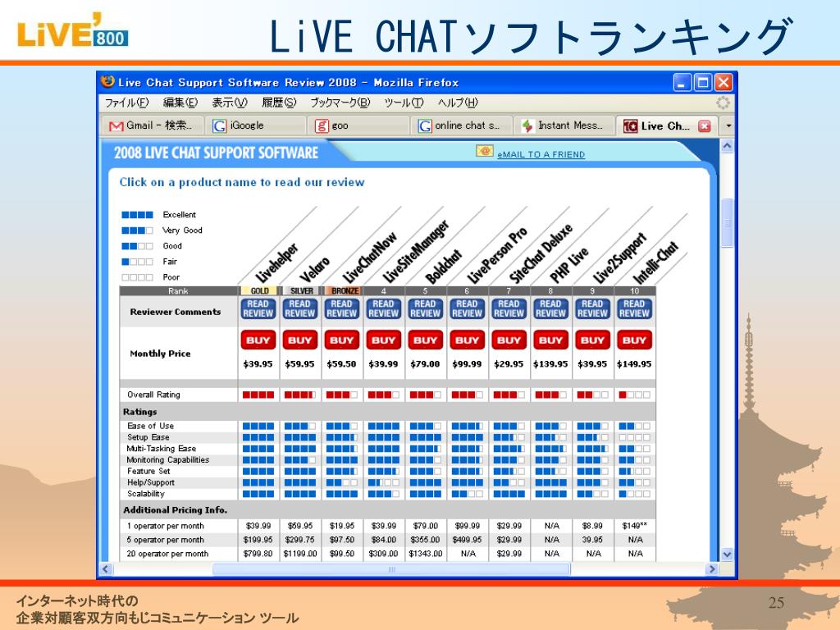Close the Live Ch... tab
This screenshot has height=630, width=840.
(705, 126)
